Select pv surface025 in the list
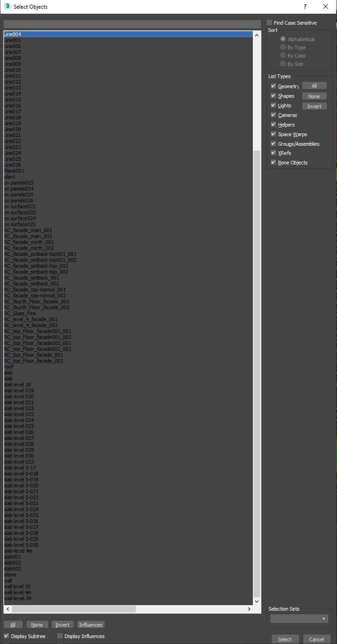The image size is (337, 644). pos(128,224)
